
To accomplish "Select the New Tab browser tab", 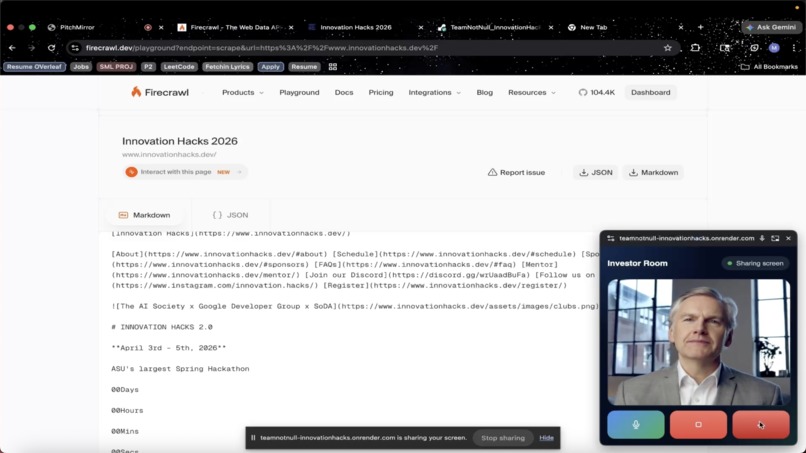I will click(594, 27).
